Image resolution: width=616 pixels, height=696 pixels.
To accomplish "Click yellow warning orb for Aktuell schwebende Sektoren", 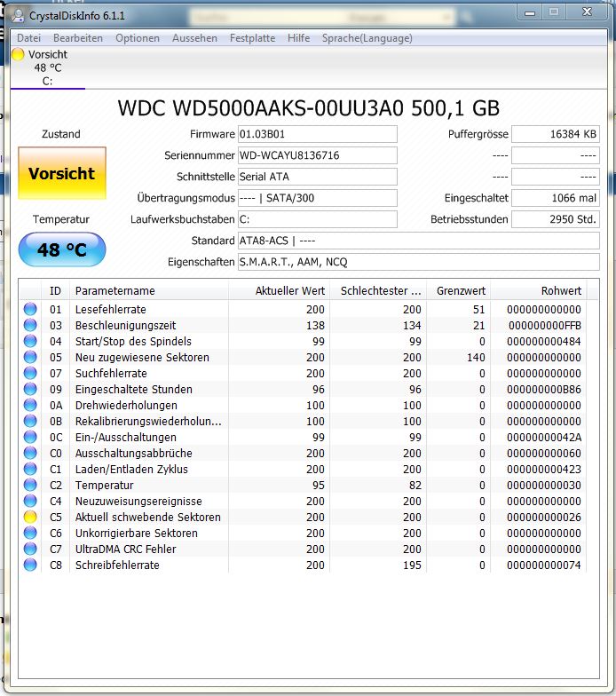I will point(30,517).
